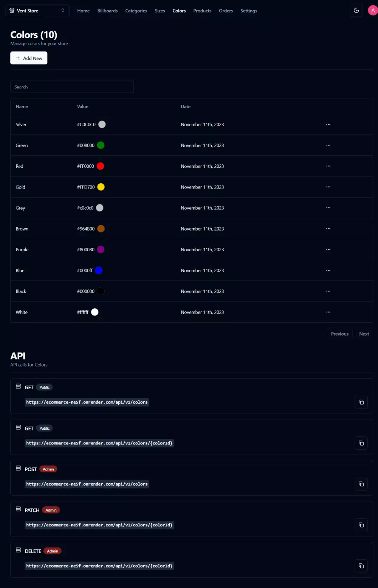
Task: Focus the Search input field
Action: (72, 87)
